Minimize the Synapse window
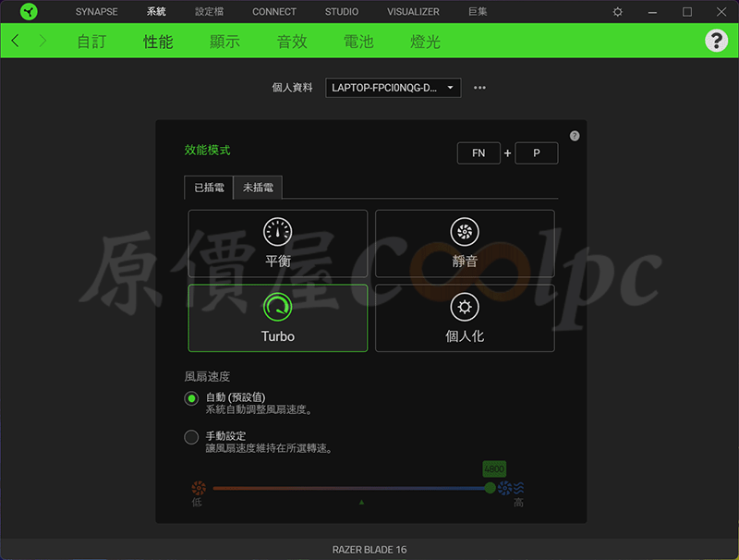The image size is (739, 560). (652, 12)
